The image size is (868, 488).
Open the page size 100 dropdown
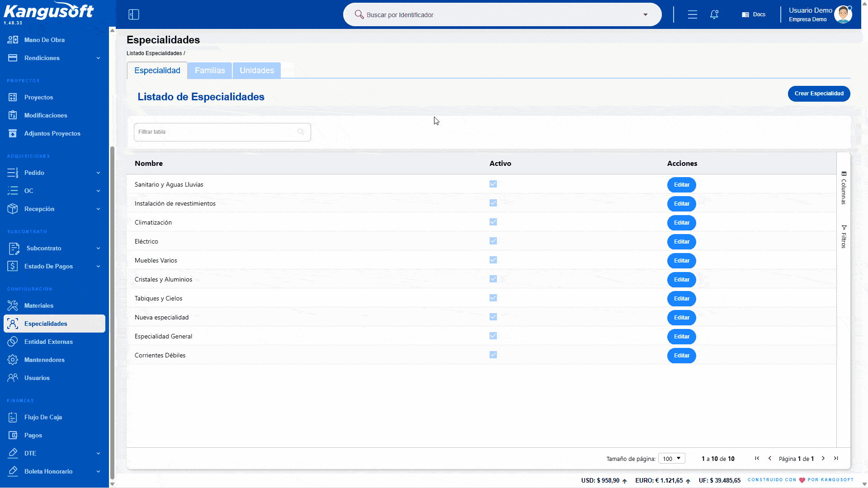coord(672,459)
